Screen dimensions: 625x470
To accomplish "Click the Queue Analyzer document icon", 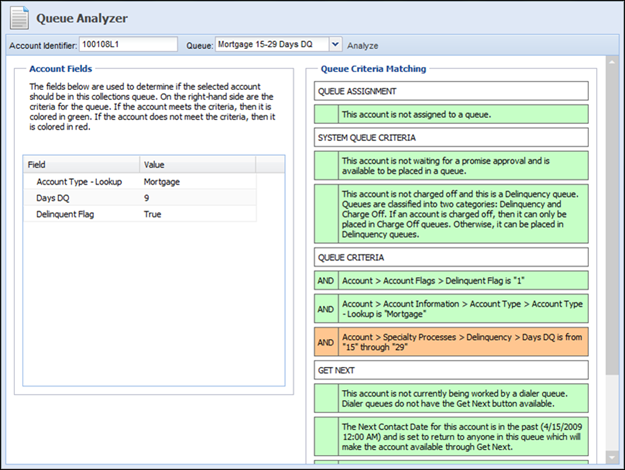I will click(x=19, y=18).
